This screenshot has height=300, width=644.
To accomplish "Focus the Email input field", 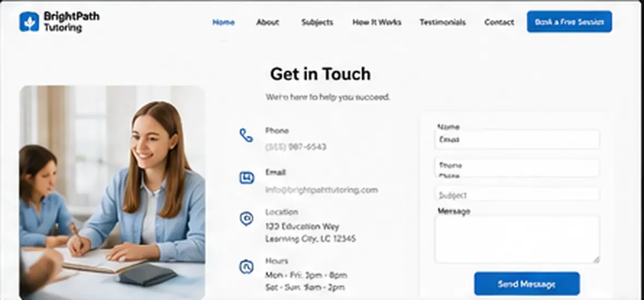I will [x=517, y=140].
